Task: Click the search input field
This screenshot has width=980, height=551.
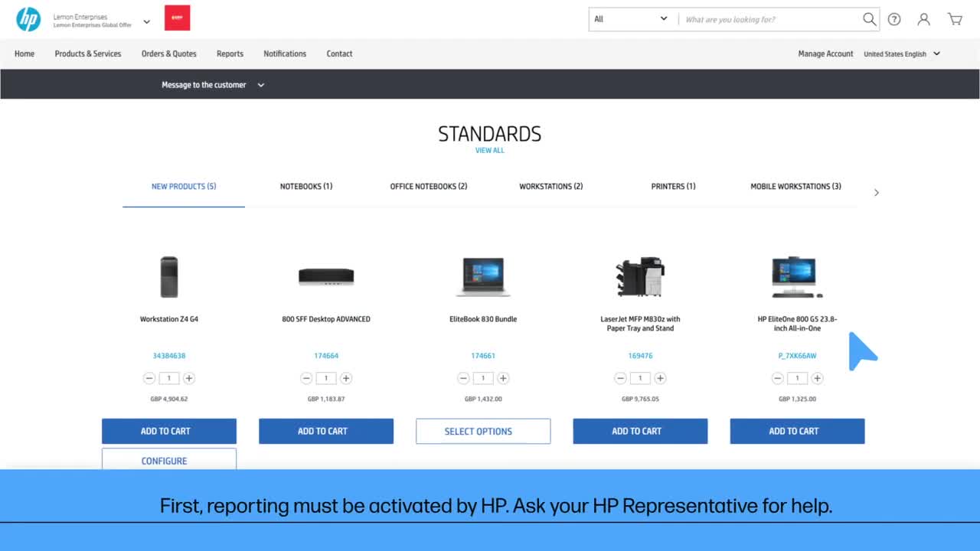Action: pyautogui.click(x=769, y=19)
